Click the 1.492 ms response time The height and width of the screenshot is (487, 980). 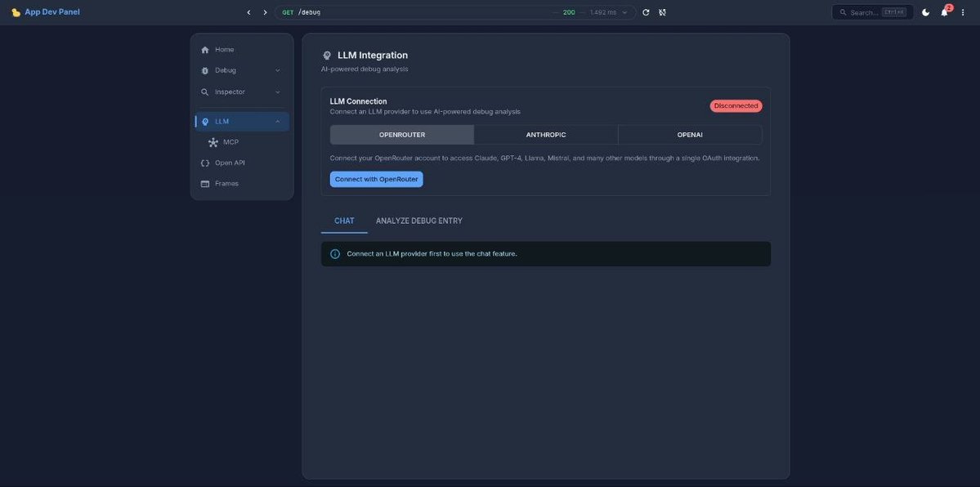click(x=603, y=12)
